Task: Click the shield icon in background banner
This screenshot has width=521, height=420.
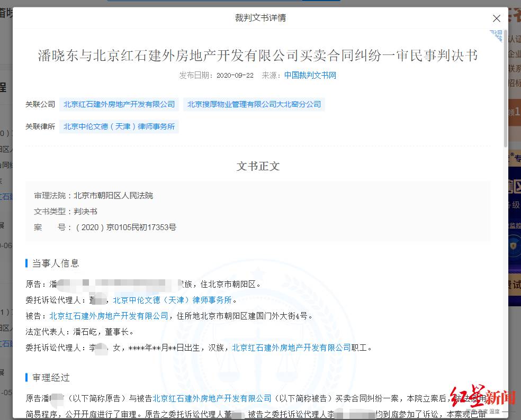Action: coord(514,246)
